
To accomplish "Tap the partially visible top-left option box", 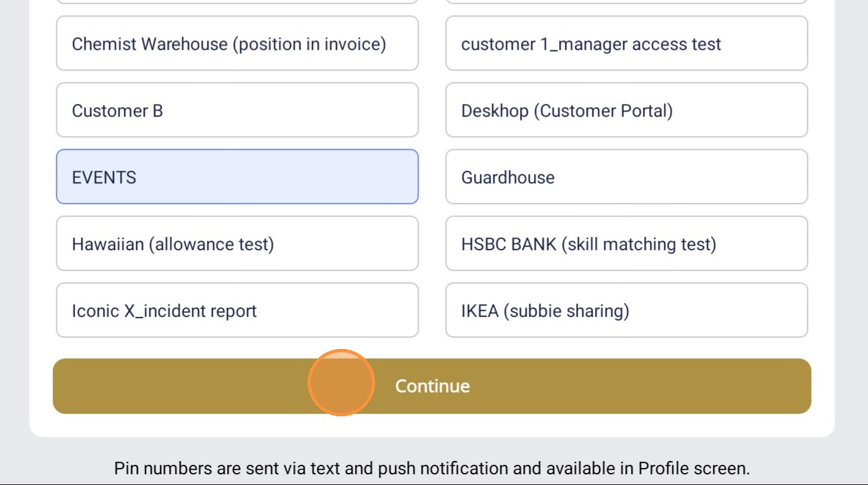I will (x=237, y=2).
